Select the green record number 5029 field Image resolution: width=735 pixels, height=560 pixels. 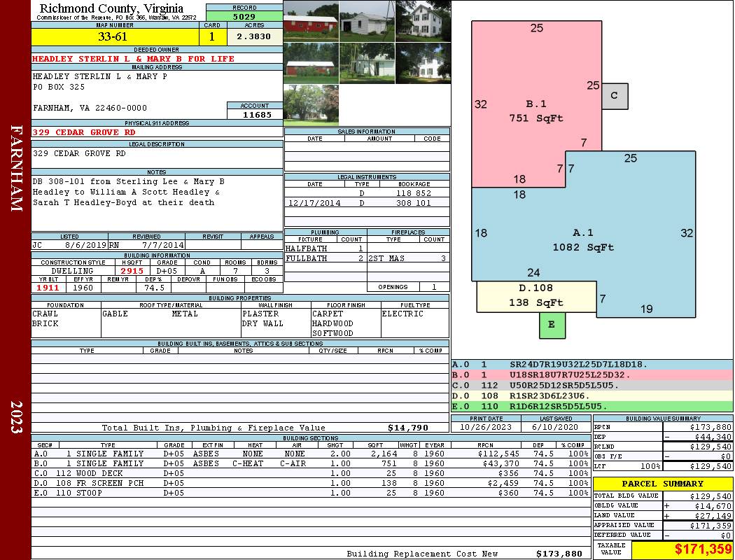pyautogui.click(x=244, y=17)
